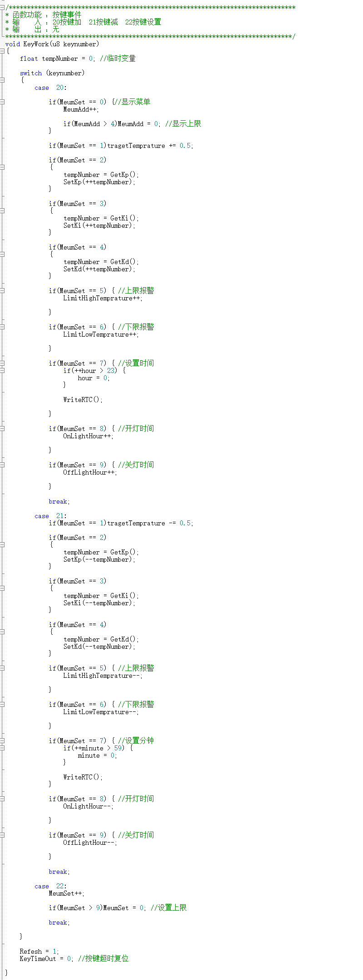Click the 'SetKd(++tempNumber);' call
Image resolution: width=363 pixels, height=980 pixels.
[x=99, y=269]
